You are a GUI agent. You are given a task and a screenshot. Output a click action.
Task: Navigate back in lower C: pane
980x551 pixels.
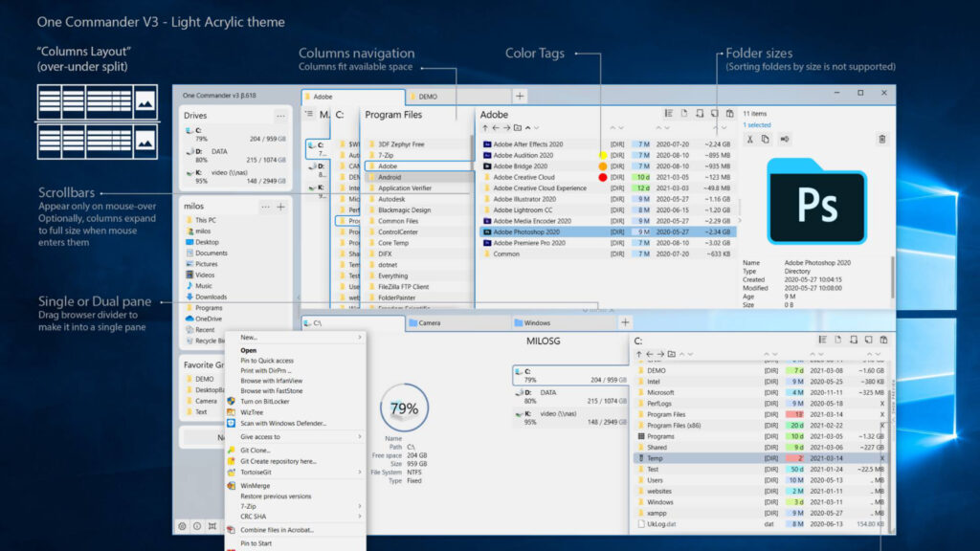(x=650, y=354)
